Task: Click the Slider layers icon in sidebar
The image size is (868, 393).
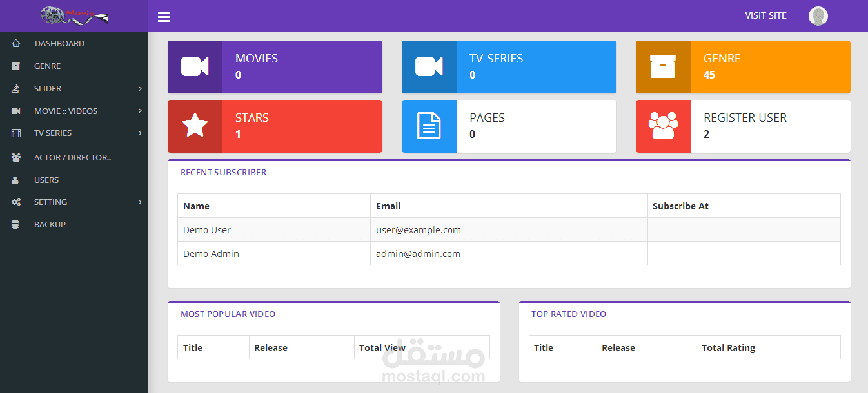Action: pos(16,88)
